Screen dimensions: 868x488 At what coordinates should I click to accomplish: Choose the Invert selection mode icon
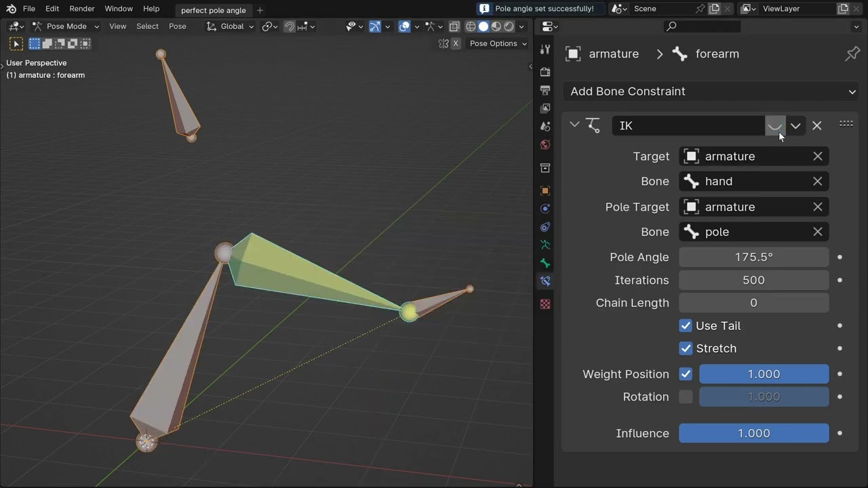73,43
